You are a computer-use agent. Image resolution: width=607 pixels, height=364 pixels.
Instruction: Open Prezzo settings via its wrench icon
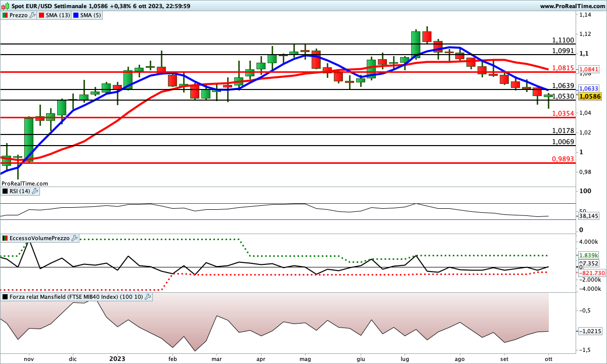pos(33,15)
